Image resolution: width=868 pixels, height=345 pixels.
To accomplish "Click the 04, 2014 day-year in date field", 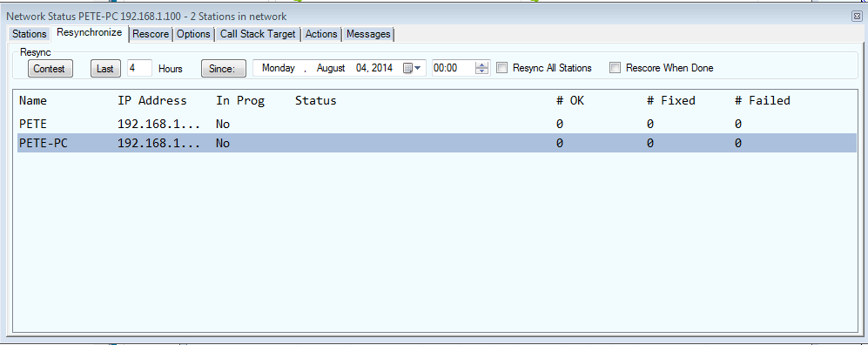I will click(374, 68).
